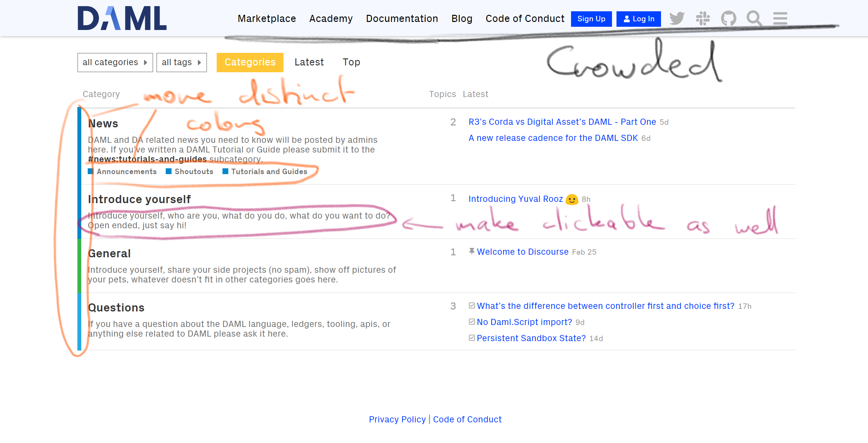Image resolution: width=868 pixels, height=443 pixels.
Task: Click the topic count 2 for News
Action: click(453, 122)
